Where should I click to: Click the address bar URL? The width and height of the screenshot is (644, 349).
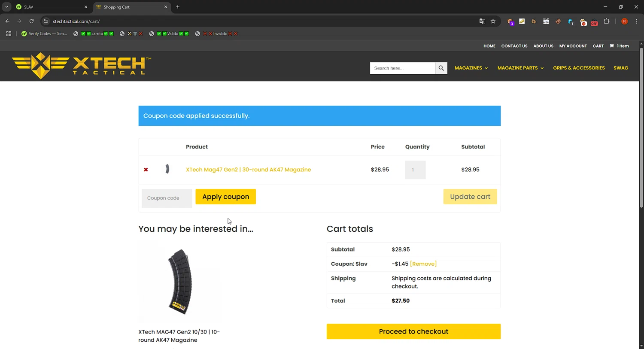pyautogui.click(x=76, y=21)
